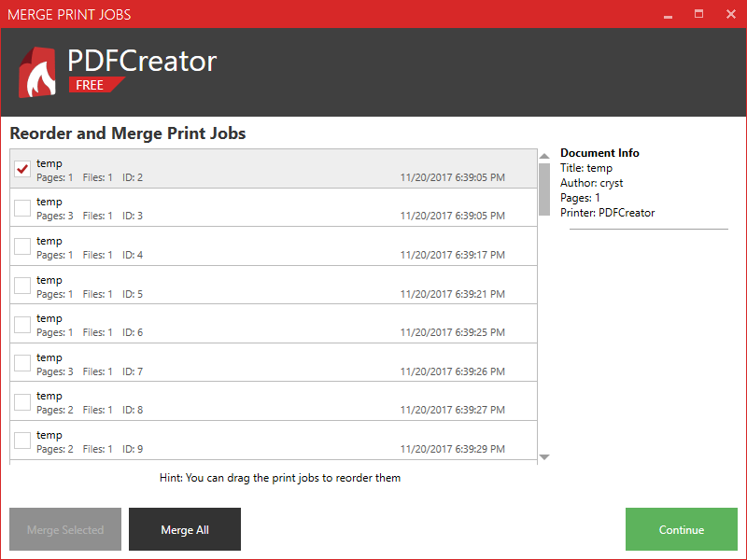Enable the checkbox for job ID 4

coord(23,246)
